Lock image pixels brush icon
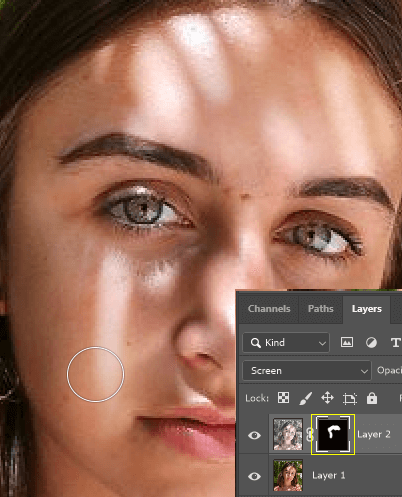The width and height of the screenshot is (402, 497). (x=305, y=398)
